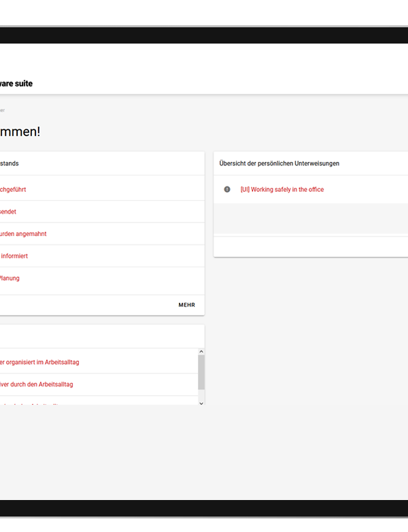Click the list's vertical scrollbar thumb

pos(201,373)
